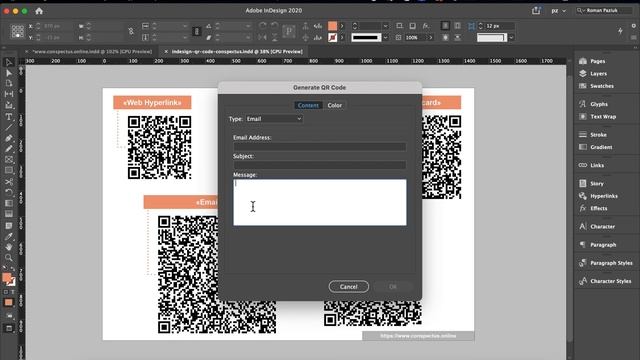Select the Free Transform tool
The width and height of the screenshot is (640, 360).
click(9, 192)
